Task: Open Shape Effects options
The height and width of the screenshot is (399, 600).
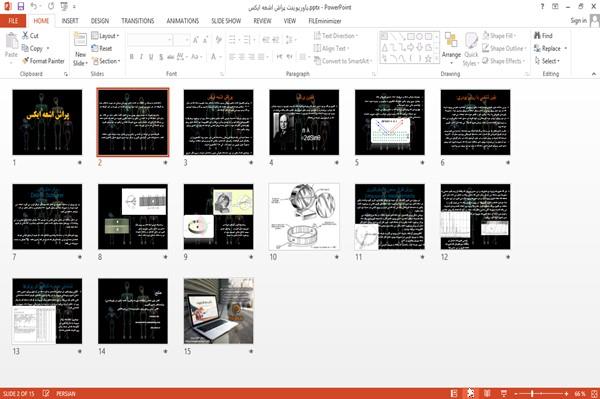Action: (x=504, y=61)
